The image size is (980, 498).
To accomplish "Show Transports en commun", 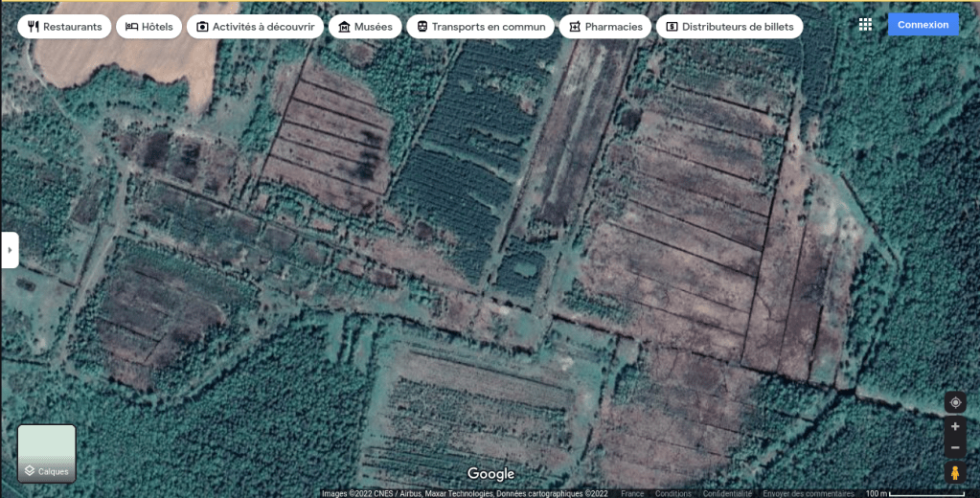I will [480, 27].
